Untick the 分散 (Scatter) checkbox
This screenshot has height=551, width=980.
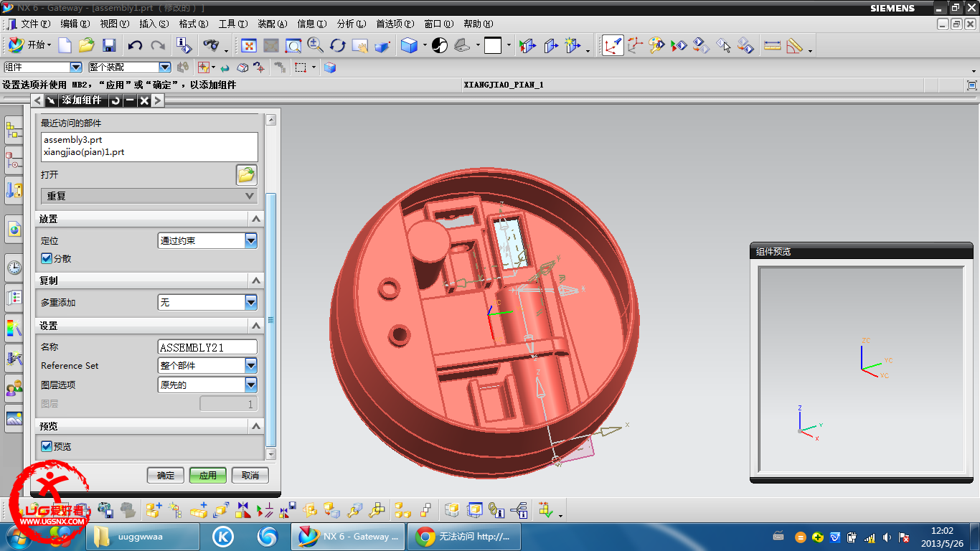47,258
